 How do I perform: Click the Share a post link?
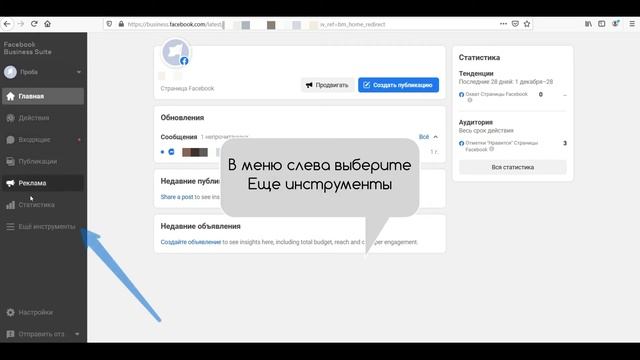coord(177,197)
